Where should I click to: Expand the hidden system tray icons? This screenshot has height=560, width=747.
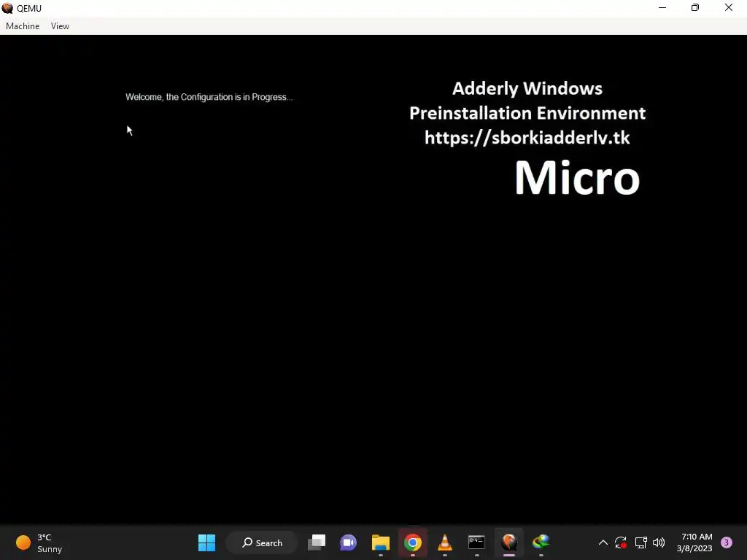point(603,542)
